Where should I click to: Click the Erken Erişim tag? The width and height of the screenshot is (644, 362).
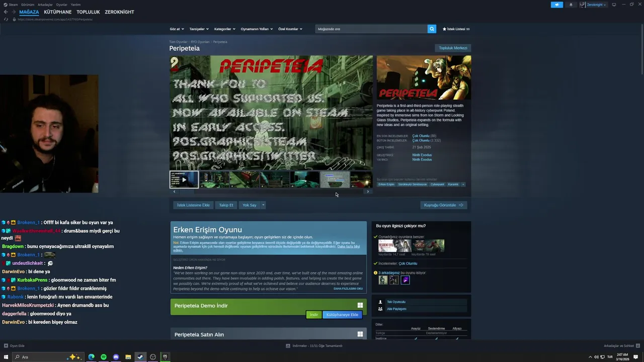click(386, 184)
